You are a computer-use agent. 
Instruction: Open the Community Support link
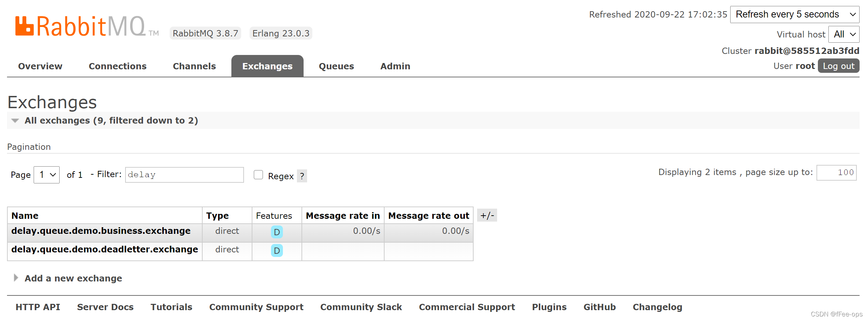click(256, 307)
